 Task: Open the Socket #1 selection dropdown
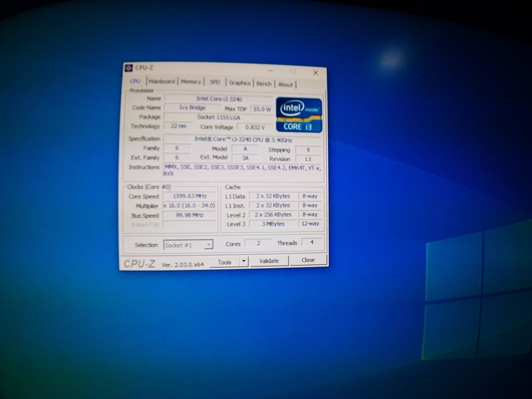point(188,245)
